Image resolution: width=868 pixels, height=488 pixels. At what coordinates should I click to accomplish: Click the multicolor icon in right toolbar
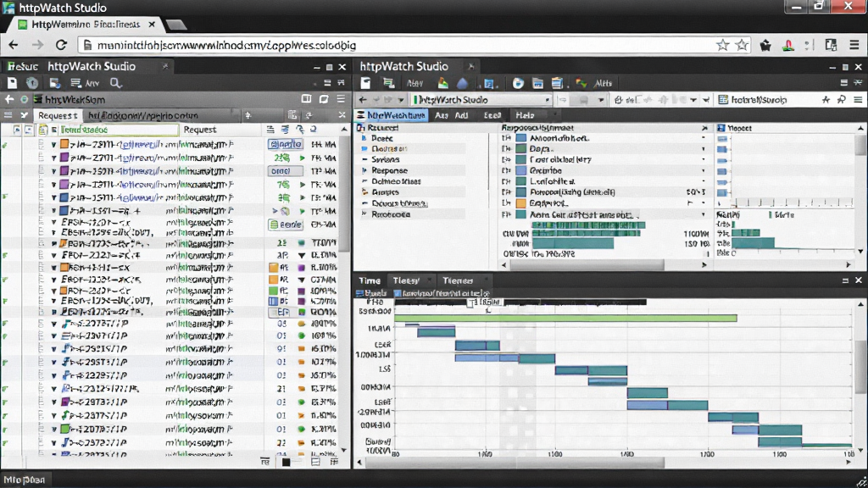point(581,83)
